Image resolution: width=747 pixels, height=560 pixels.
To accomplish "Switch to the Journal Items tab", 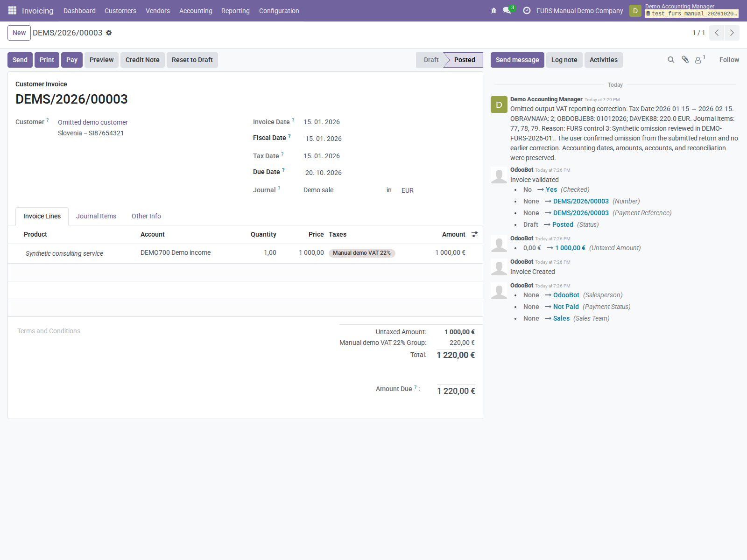I will (x=96, y=216).
